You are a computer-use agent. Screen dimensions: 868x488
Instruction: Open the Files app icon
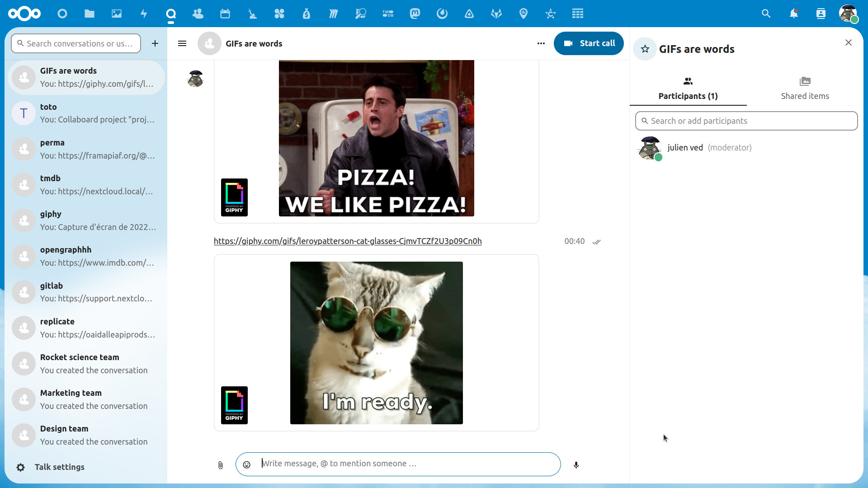pyautogui.click(x=90, y=14)
